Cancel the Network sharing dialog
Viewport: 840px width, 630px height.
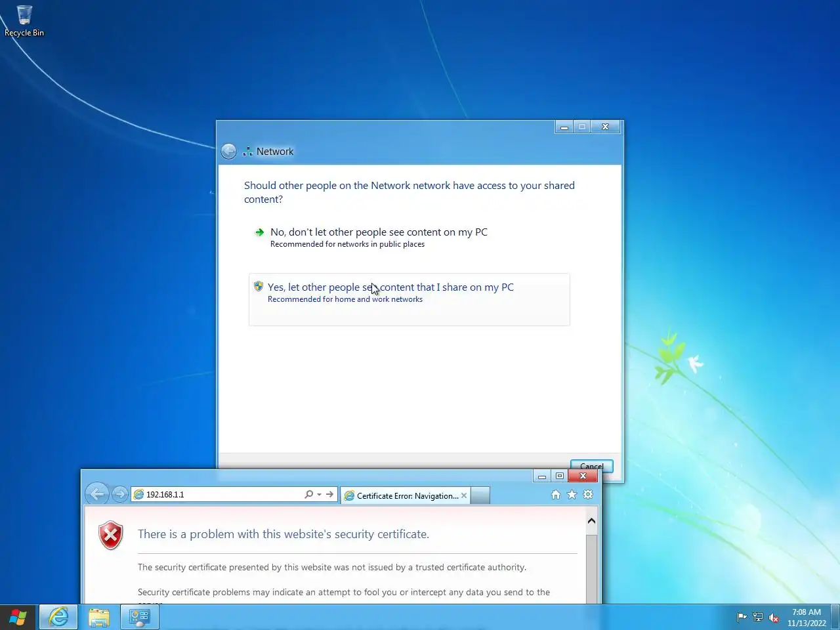[x=591, y=465]
